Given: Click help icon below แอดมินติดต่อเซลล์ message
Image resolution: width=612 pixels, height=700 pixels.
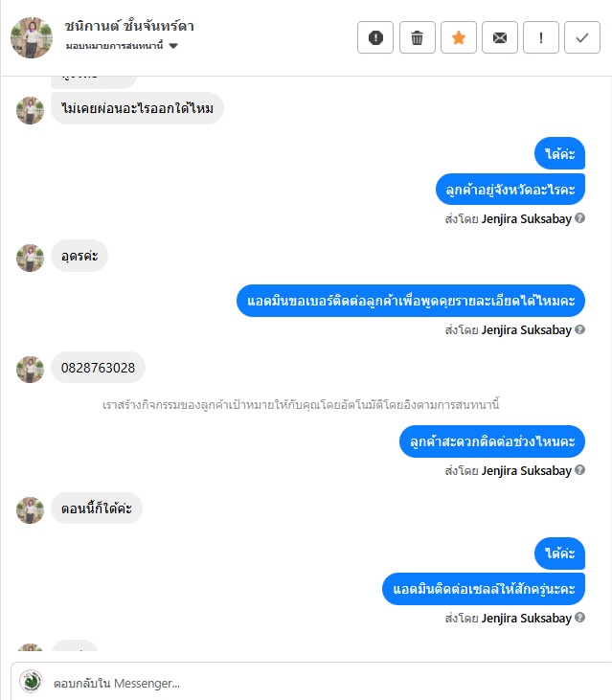Looking at the screenshot, I should [x=579, y=618].
